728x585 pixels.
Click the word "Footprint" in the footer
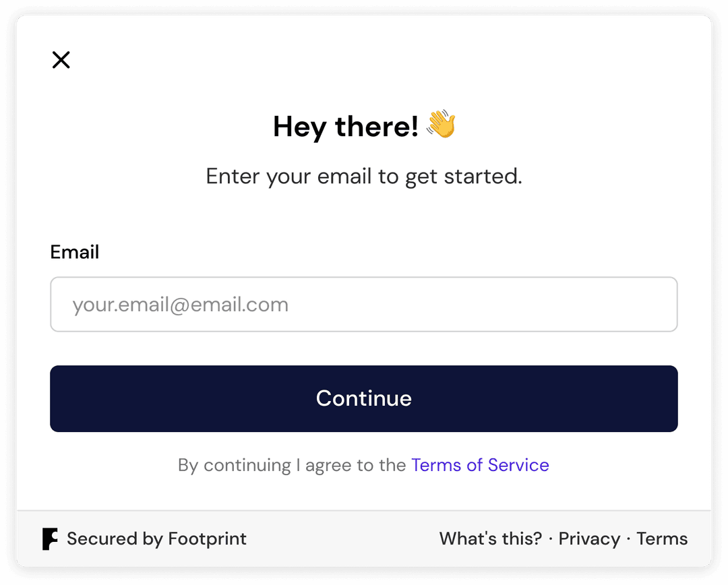[x=207, y=539]
